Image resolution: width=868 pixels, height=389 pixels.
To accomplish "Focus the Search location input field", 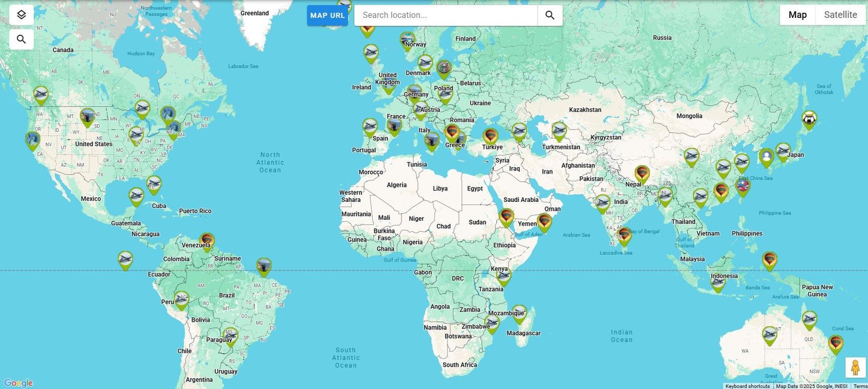I will (446, 15).
